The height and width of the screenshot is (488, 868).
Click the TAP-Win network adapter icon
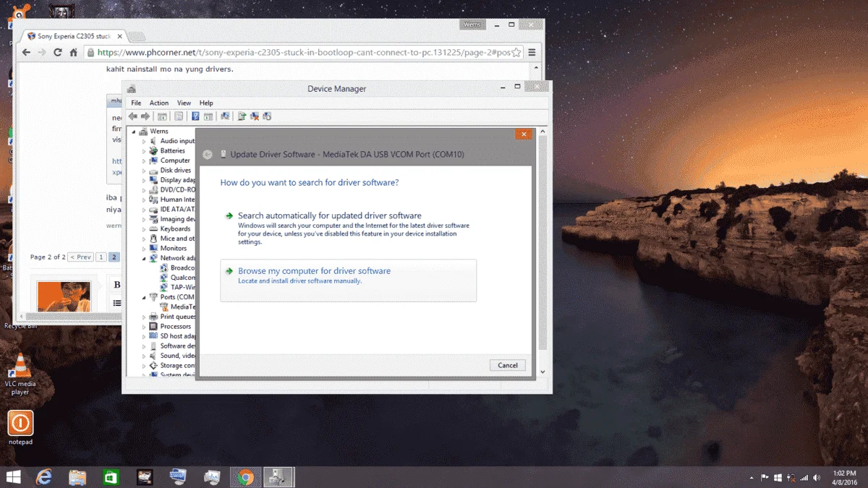pos(164,287)
